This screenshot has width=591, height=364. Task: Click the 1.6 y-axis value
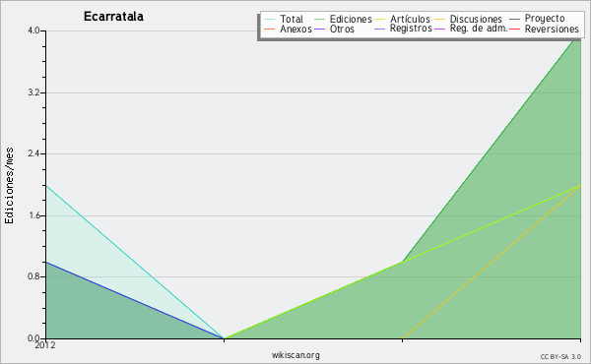coord(33,215)
